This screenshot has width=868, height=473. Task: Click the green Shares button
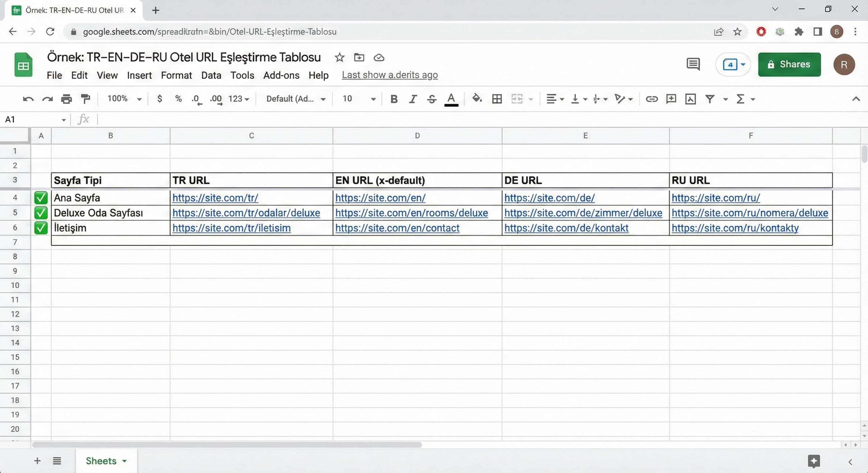789,64
